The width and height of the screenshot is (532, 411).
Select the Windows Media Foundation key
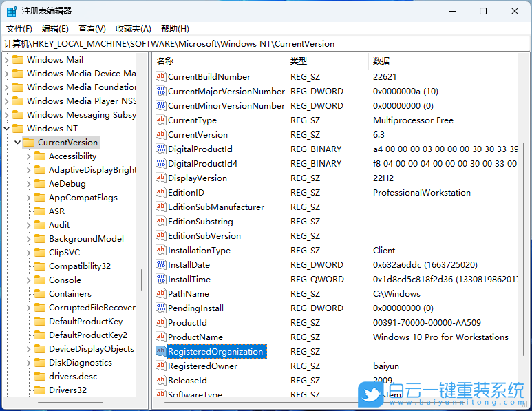81,87
